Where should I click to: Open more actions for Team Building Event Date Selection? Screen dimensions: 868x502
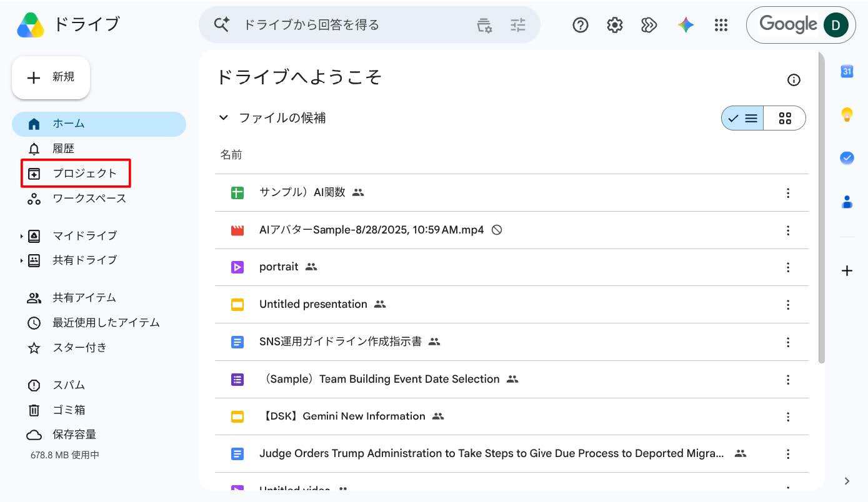[x=788, y=380]
